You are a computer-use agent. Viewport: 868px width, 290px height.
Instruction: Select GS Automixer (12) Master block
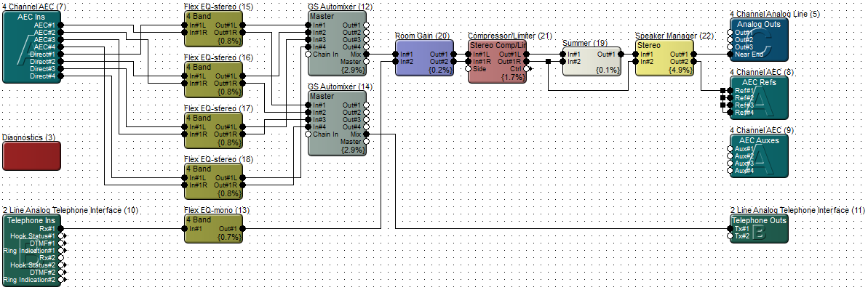tap(337, 43)
